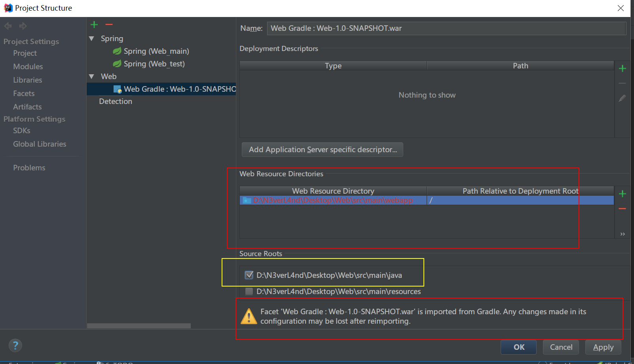Remove the selected web resource directory
Viewport: 634px width, 364px height.
point(623,208)
